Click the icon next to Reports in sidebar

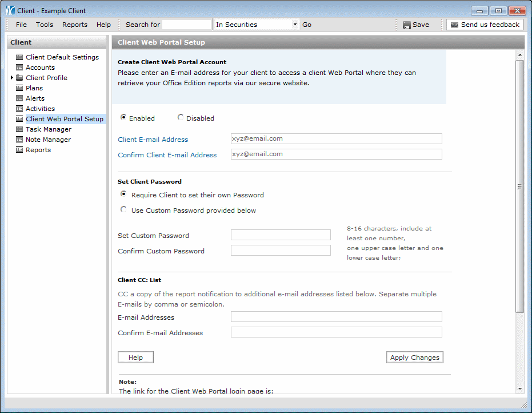coord(19,150)
